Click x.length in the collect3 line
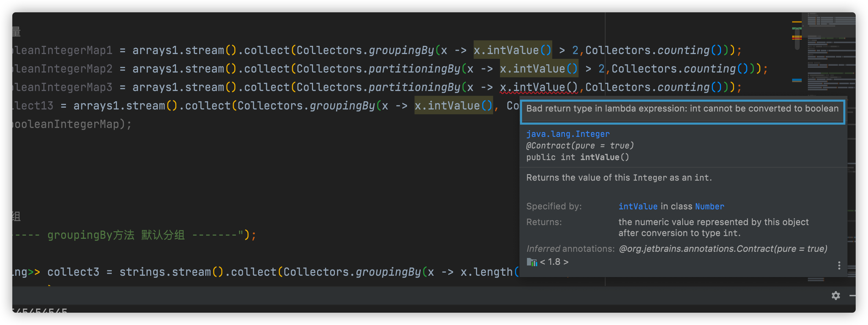The image size is (868, 325). [487, 272]
